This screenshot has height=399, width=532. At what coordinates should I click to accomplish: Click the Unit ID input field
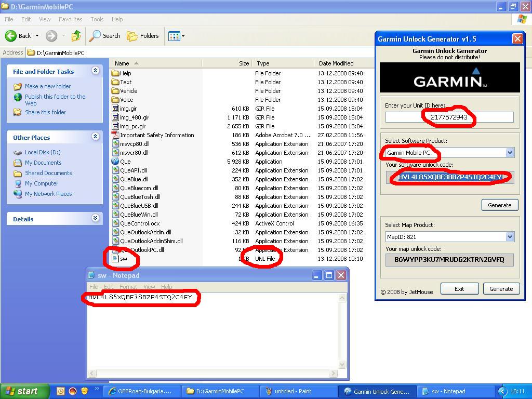tap(449, 117)
